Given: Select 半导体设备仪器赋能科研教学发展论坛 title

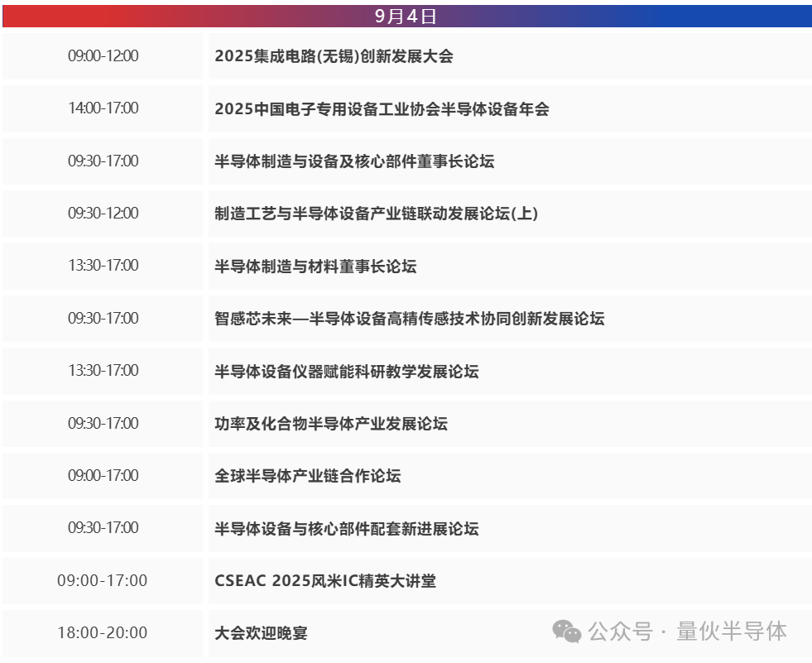Looking at the screenshot, I should click(347, 372).
